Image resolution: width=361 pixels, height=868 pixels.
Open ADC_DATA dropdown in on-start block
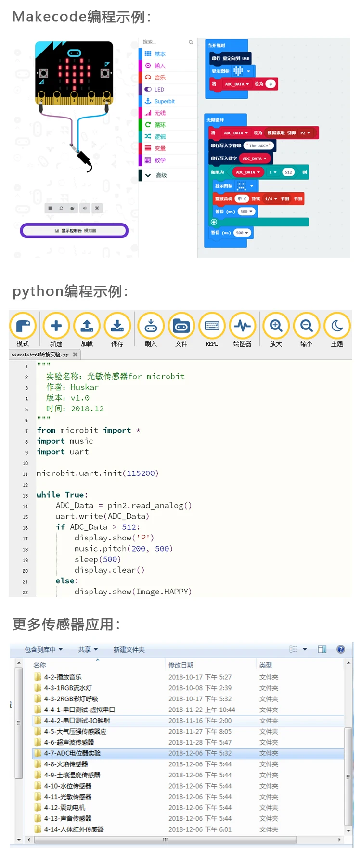(236, 84)
